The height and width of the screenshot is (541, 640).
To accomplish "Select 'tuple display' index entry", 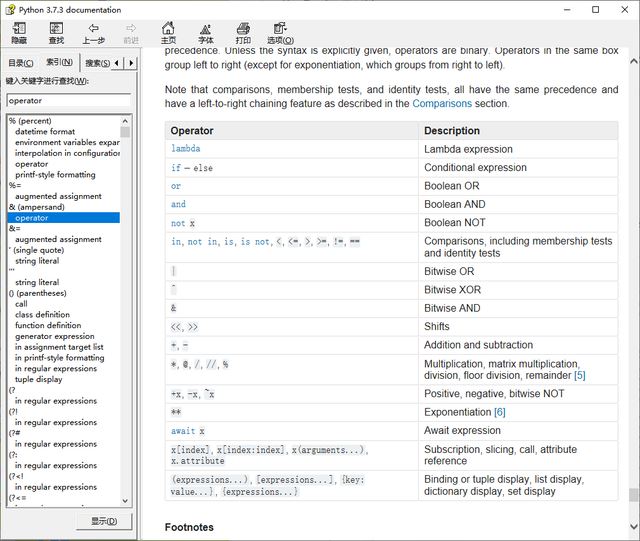I will coord(39,379).
